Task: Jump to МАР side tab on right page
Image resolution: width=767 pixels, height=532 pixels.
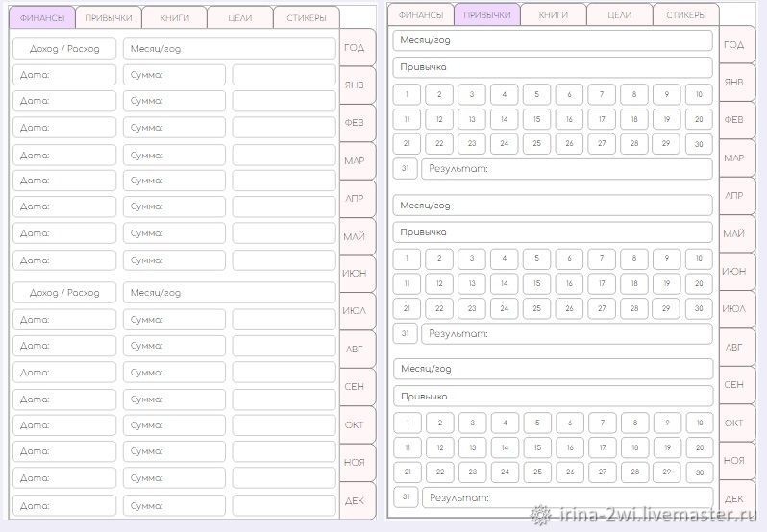Action: [736, 157]
